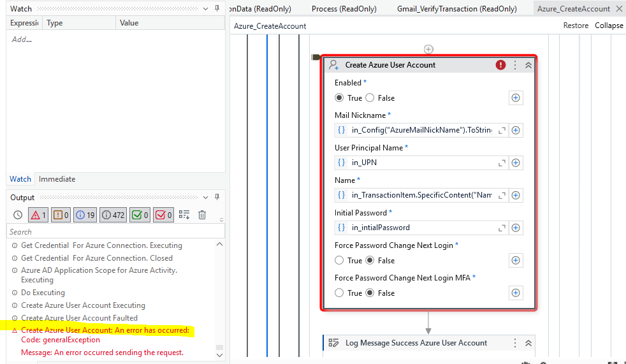Click the plus button for the Enabled field
Screen dimensions: 626x364
(516, 98)
